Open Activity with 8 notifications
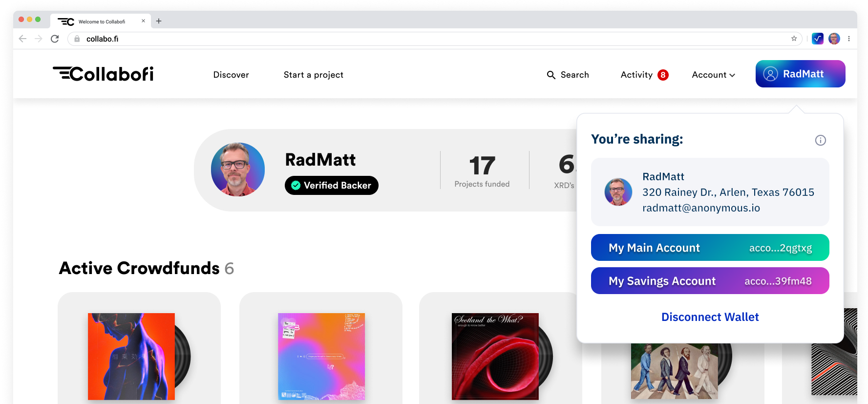 (644, 75)
